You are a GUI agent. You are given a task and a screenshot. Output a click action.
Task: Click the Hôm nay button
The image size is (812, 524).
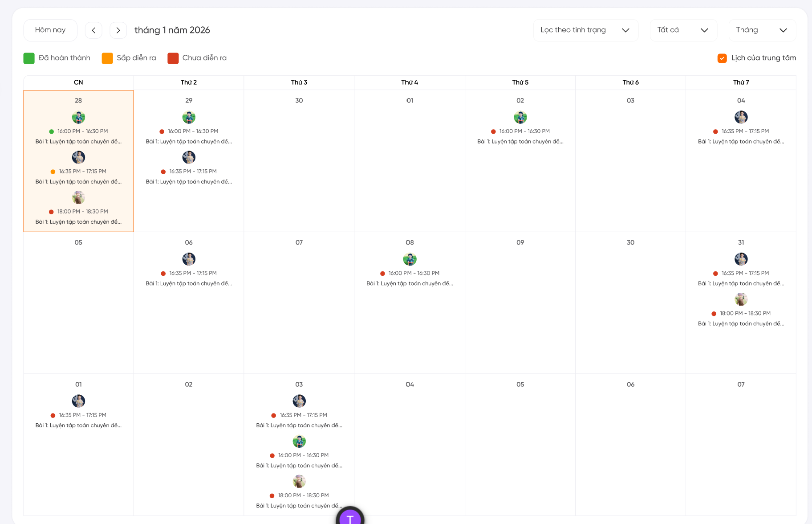[x=50, y=30]
